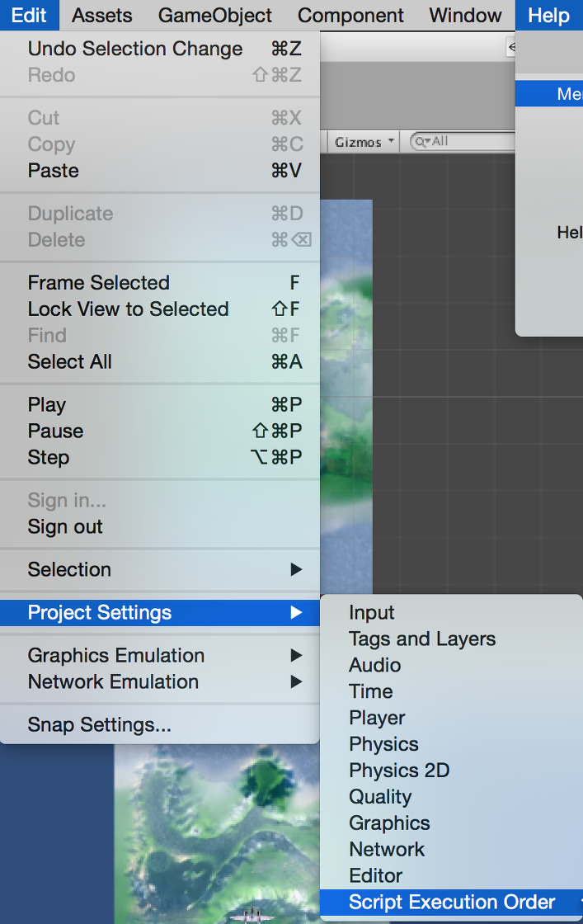Select Script Execution Order
Viewport: 583px width, 924px height.
(x=452, y=903)
